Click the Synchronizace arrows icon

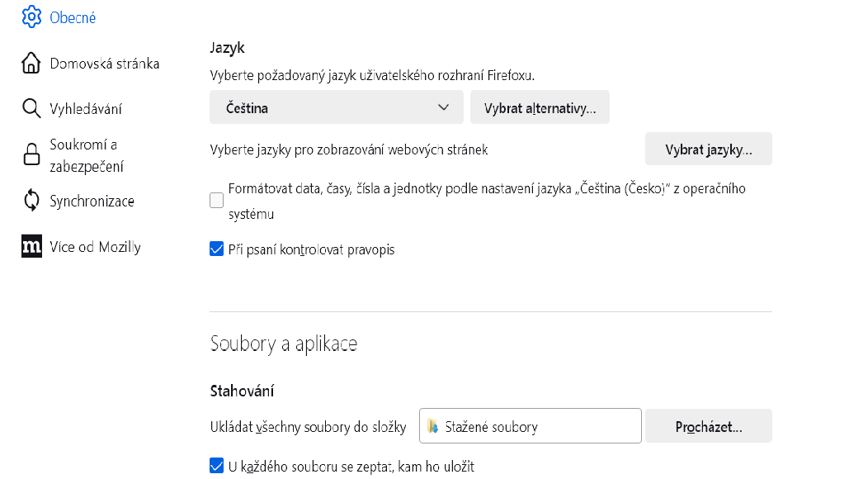(31, 201)
